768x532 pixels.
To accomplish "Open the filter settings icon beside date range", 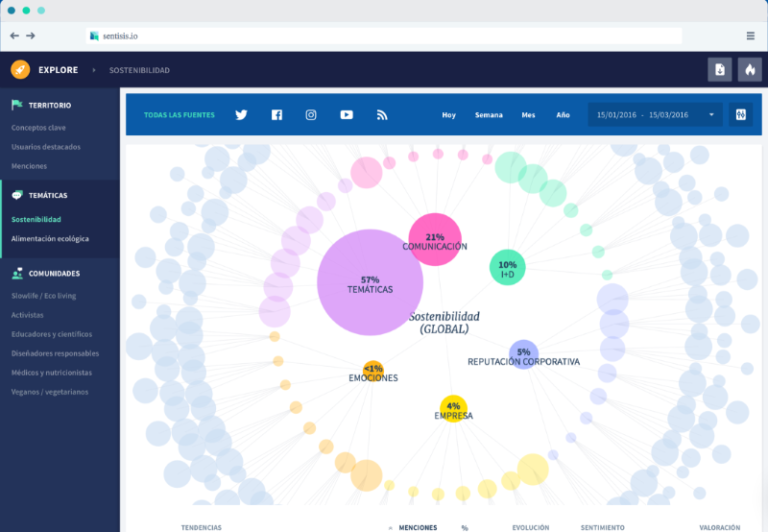I will [741, 114].
